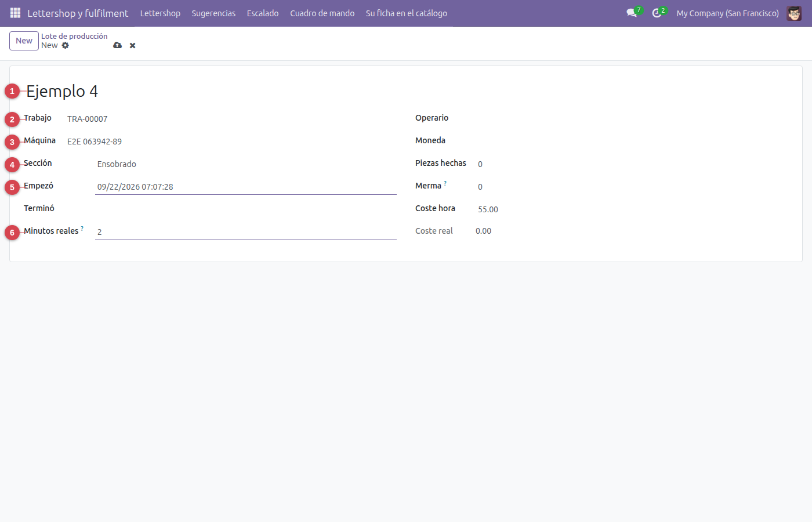Go to Lote de producción breadcrumb
812x522 pixels.
point(74,36)
